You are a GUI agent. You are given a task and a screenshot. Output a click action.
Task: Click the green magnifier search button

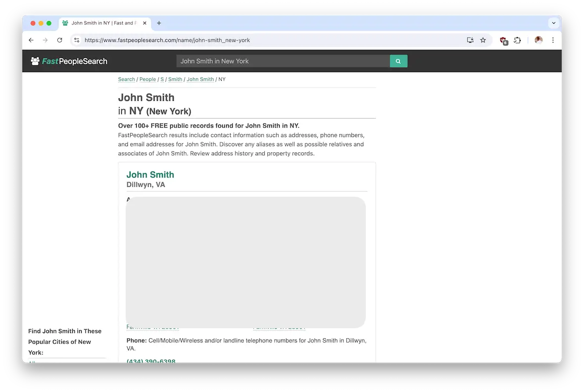398,61
